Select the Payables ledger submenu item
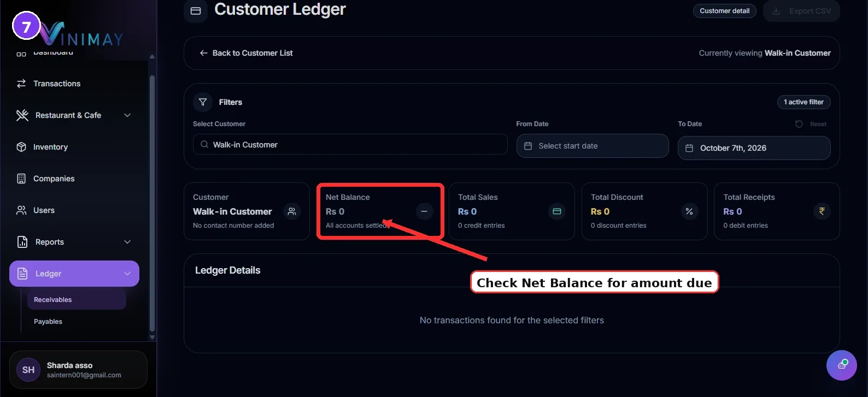This screenshot has width=868, height=397. (x=77, y=322)
